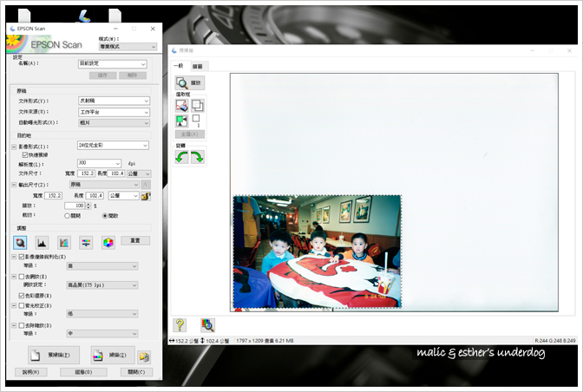This screenshot has width=583, height=392.
Task: Open the document size units dropdown
Action: coord(139,173)
